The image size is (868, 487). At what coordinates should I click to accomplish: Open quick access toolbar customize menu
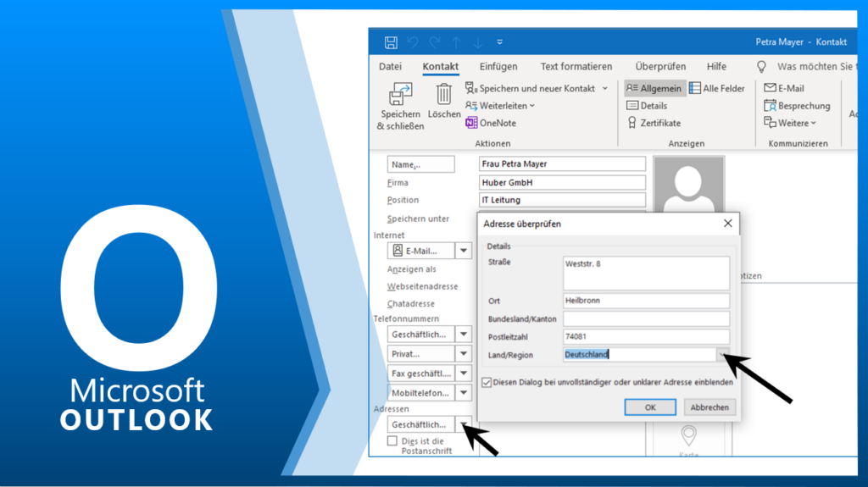[499, 42]
